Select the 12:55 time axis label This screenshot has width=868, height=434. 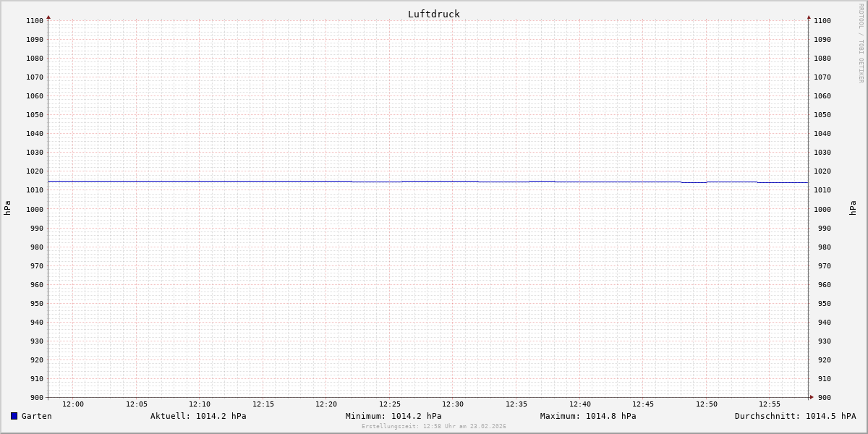pyautogui.click(x=770, y=404)
